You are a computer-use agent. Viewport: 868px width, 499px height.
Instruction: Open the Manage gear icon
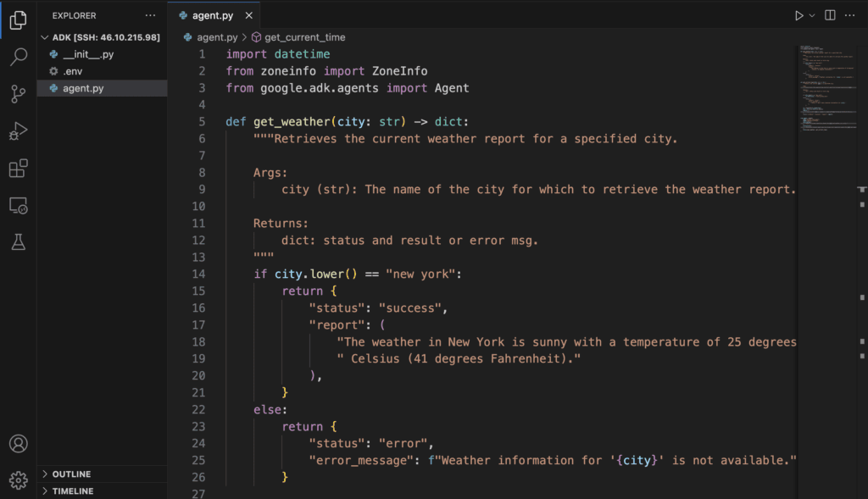(19, 480)
